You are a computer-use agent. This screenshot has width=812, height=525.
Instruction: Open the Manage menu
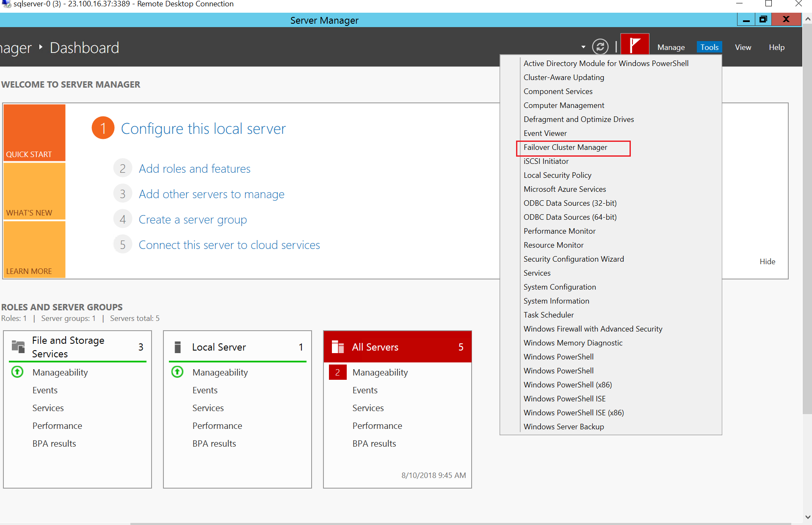[x=671, y=47]
